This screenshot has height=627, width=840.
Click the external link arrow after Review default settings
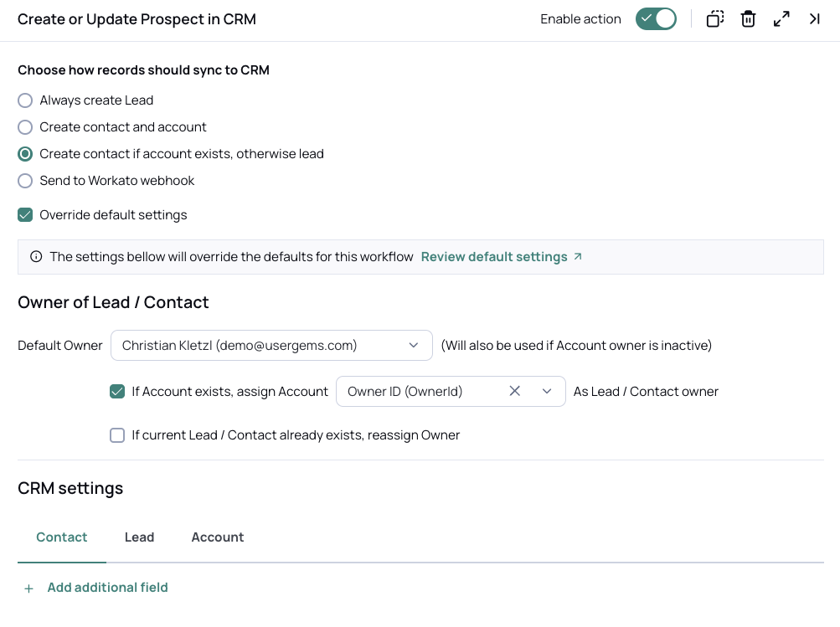tap(578, 257)
